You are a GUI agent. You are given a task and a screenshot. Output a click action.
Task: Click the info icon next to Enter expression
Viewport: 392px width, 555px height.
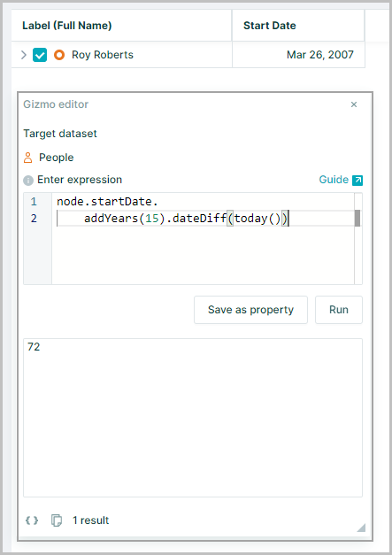coord(28,181)
